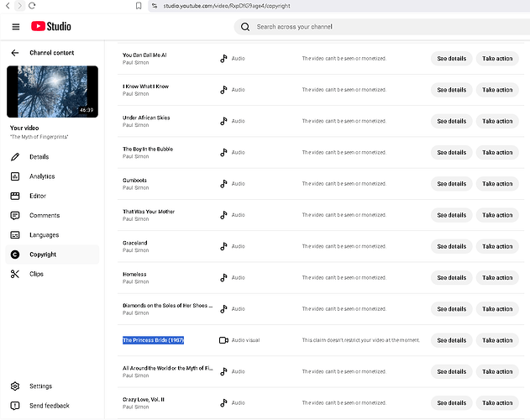Click the audio note icon for Graceland
The width and height of the screenshot is (530, 420).
pos(223,246)
